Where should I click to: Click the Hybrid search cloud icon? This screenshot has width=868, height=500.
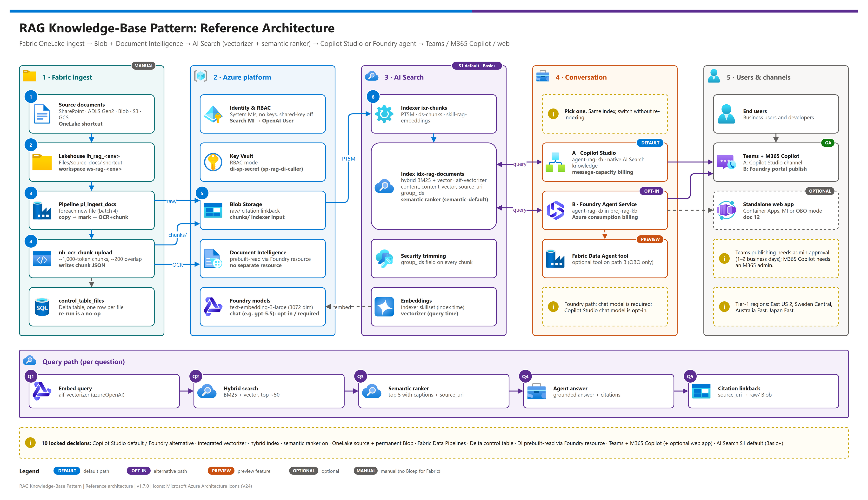click(207, 391)
